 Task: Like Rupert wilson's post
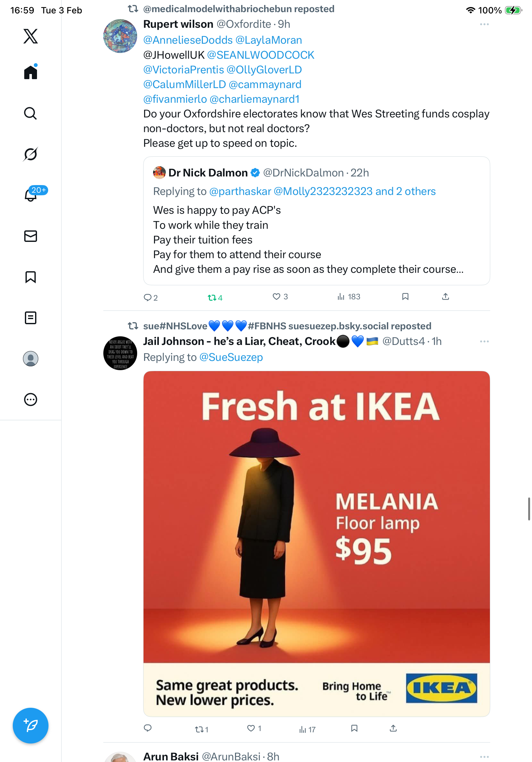pyautogui.click(x=276, y=297)
